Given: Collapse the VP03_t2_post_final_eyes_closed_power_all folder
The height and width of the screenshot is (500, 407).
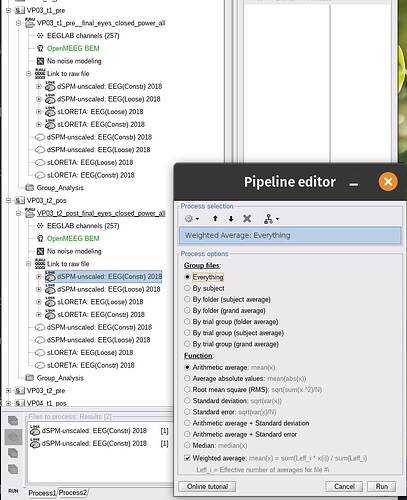Looking at the screenshot, I should 18,214.
